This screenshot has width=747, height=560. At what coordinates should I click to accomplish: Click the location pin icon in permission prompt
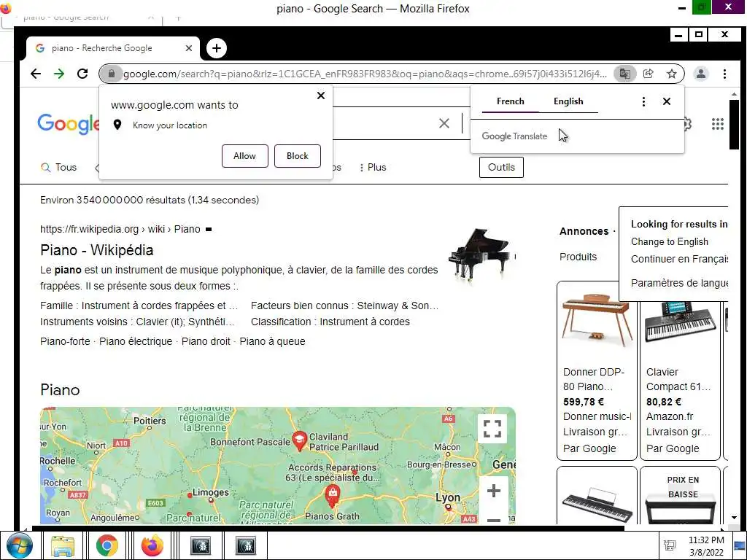point(117,125)
